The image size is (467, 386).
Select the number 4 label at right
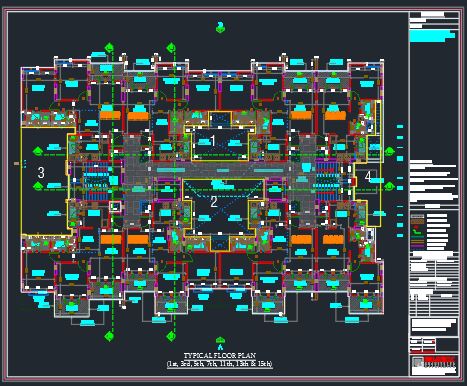(x=368, y=177)
